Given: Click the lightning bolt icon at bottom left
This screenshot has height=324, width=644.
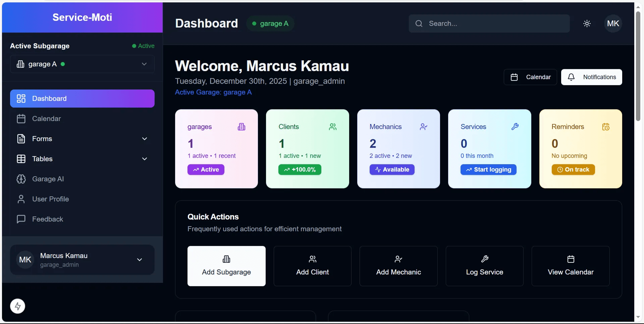Looking at the screenshot, I should (18, 306).
